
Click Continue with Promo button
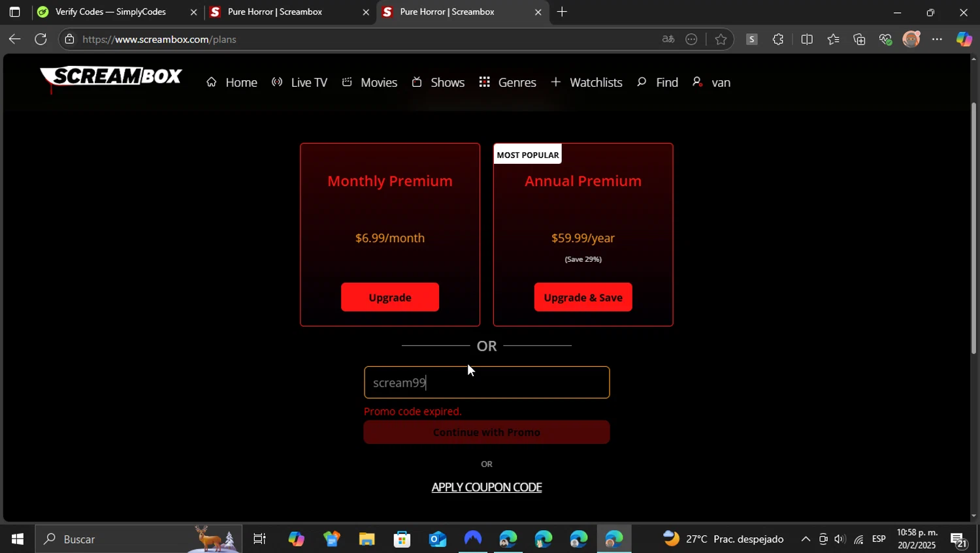(x=487, y=432)
